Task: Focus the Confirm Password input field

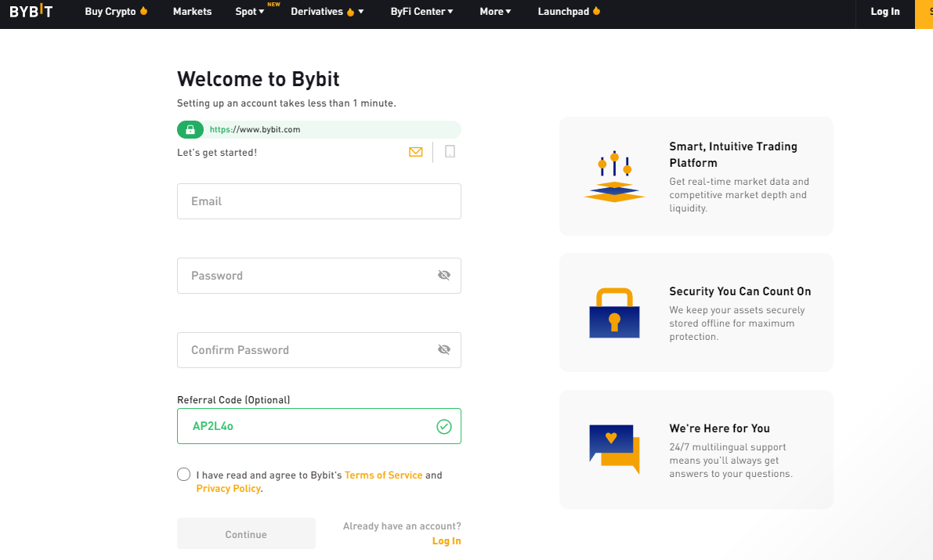Action: pyautogui.click(x=319, y=350)
